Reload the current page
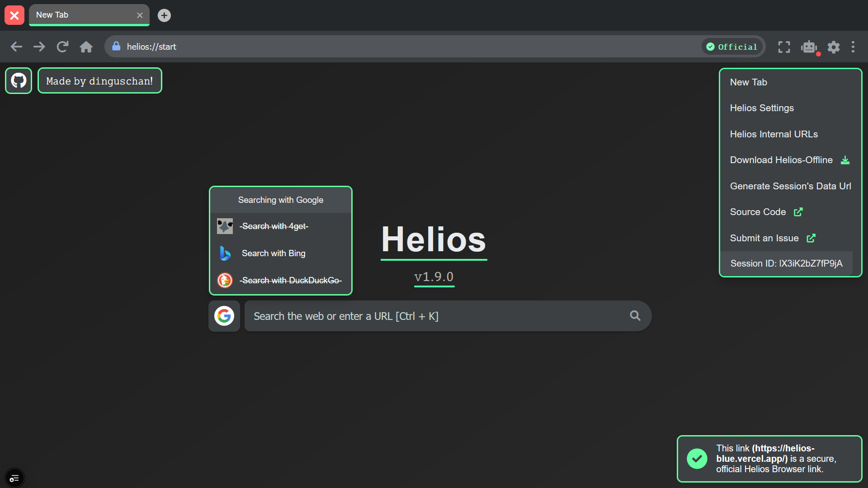This screenshot has height=488, width=868. tap(62, 47)
